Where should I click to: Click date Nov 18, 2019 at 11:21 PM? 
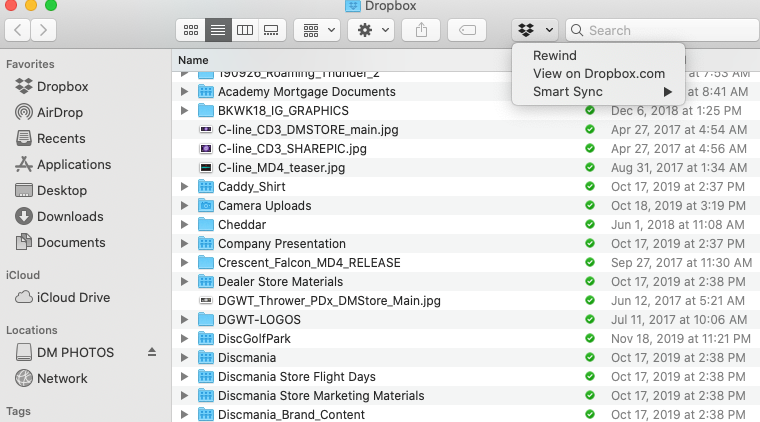click(x=681, y=339)
